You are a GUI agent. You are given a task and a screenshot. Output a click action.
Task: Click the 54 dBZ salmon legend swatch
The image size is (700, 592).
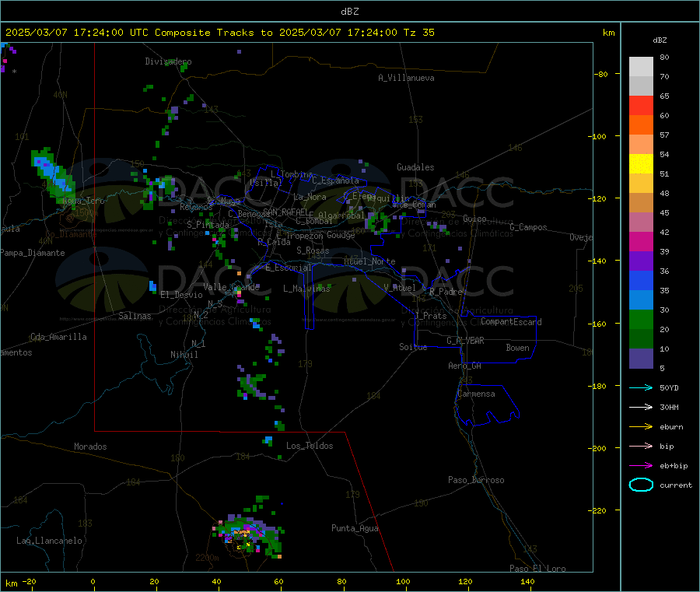(x=641, y=144)
